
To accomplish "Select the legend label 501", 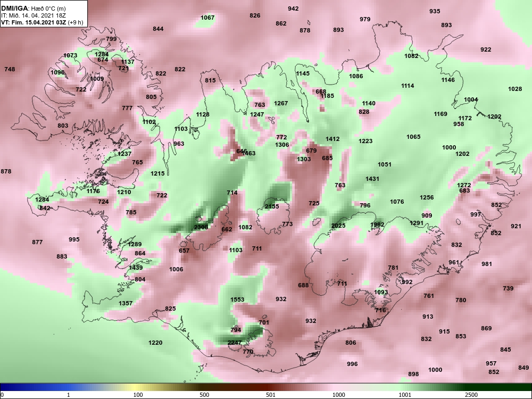I will 270,395.
